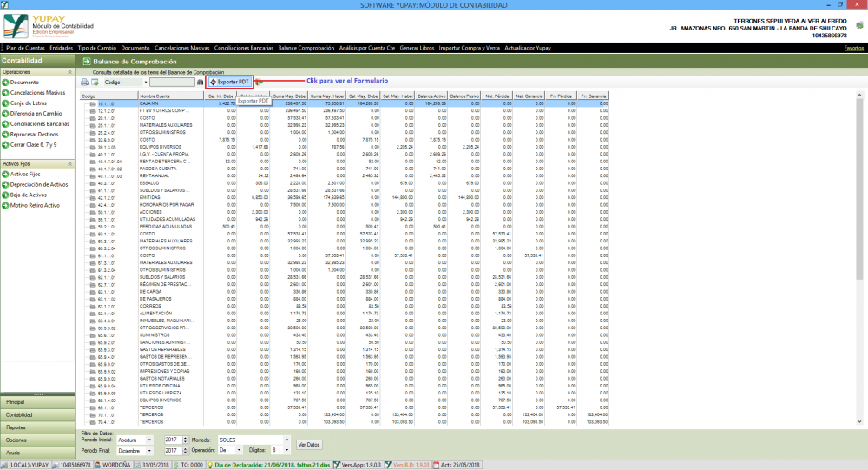Click the Vers.App status bar icon

[x=337, y=465]
